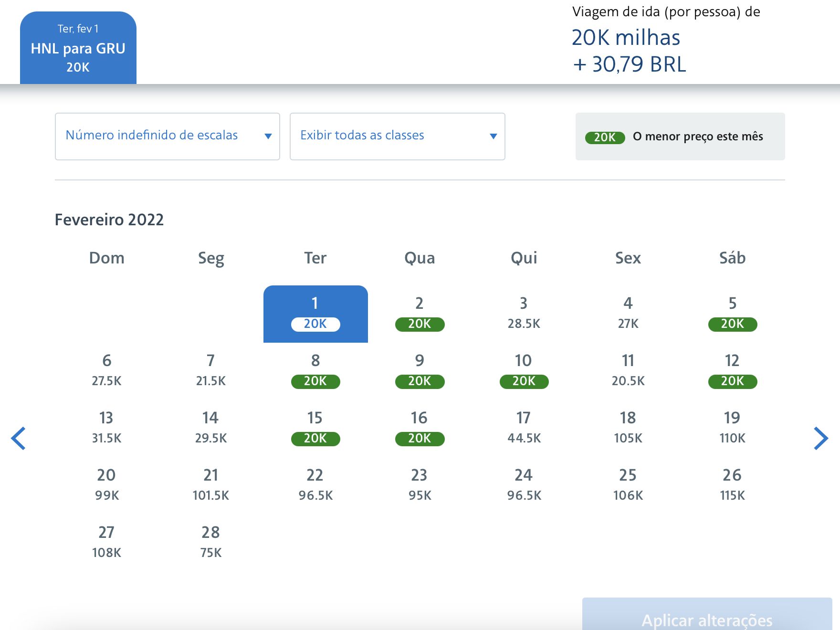This screenshot has width=840, height=630.
Task: Open the 'Exibir todas as classes' dropdown
Action: pos(398,136)
